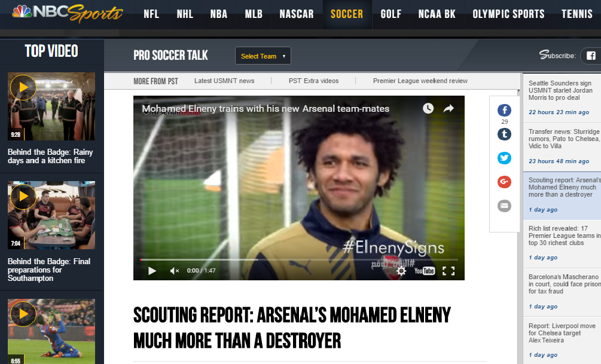601x364 pixels.
Task: Unmute the video speaker toggle
Action: coord(175,271)
